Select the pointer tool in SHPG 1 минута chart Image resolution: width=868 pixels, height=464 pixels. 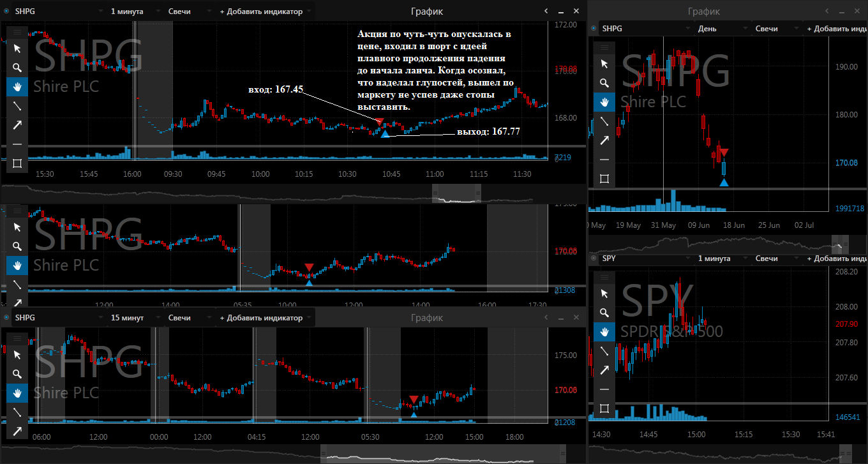(x=17, y=48)
